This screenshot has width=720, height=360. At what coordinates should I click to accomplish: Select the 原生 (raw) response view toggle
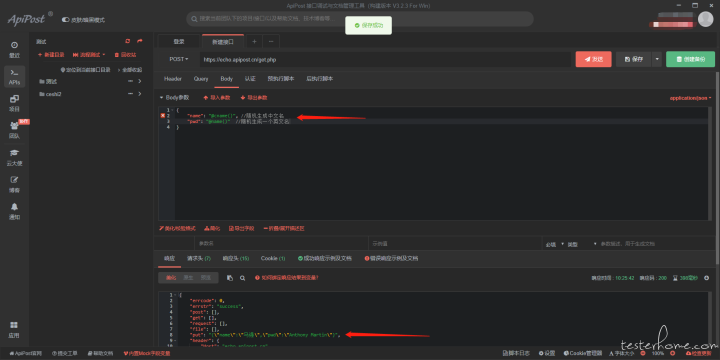[x=188, y=278]
